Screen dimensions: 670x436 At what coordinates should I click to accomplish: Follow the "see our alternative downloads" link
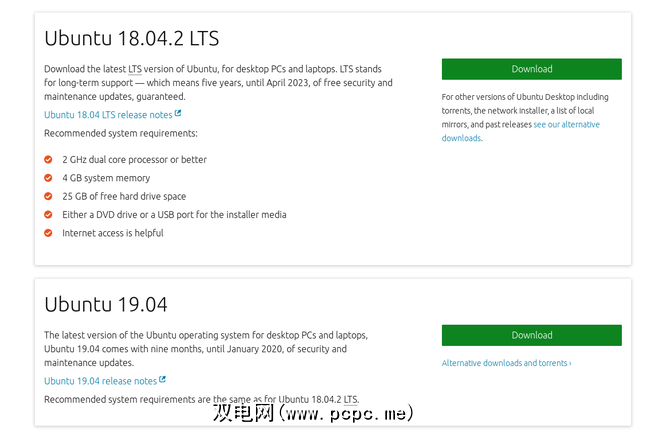click(x=566, y=125)
